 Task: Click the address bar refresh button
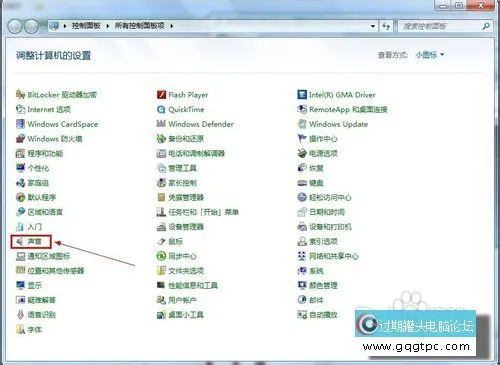pos(386,26)
